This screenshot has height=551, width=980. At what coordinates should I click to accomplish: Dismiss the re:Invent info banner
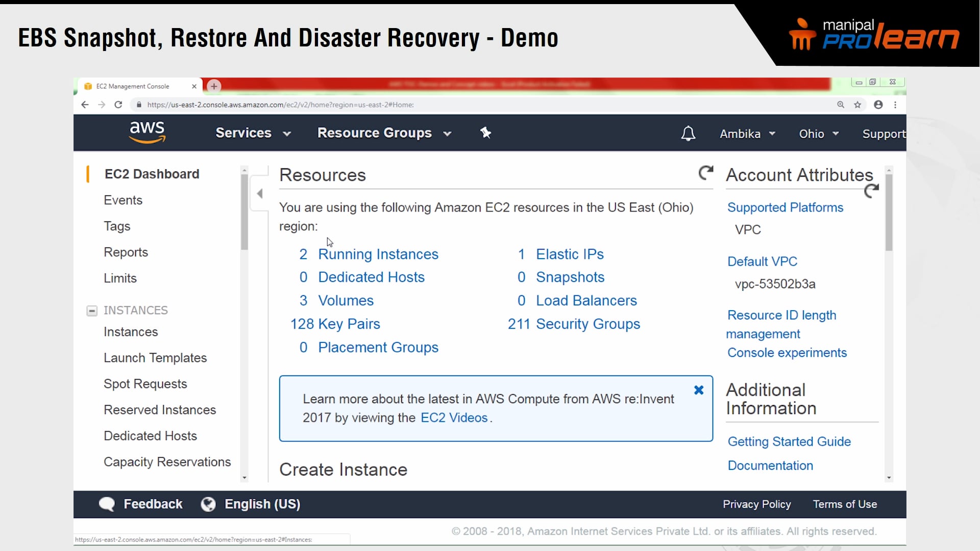pos(699,390)
